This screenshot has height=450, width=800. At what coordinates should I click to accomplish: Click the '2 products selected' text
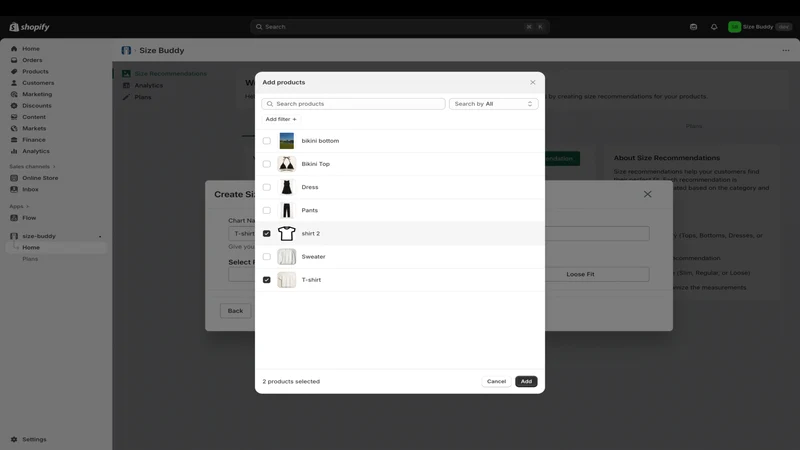pyautogui.click(x=291, y=382)
